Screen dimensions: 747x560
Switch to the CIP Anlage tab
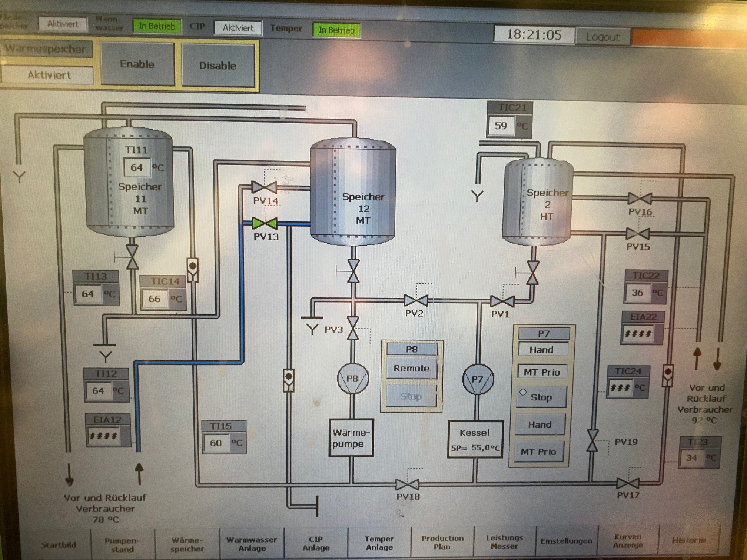click(316, 543)
